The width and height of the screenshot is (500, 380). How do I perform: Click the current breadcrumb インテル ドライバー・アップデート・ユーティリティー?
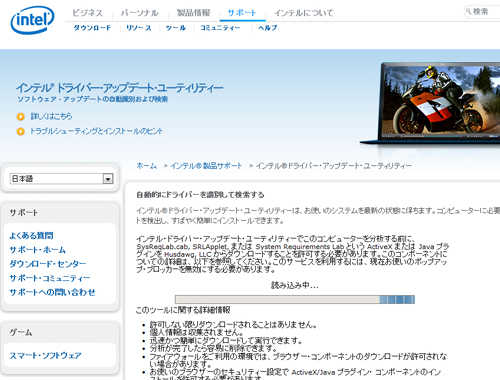[x=333, y=166]
